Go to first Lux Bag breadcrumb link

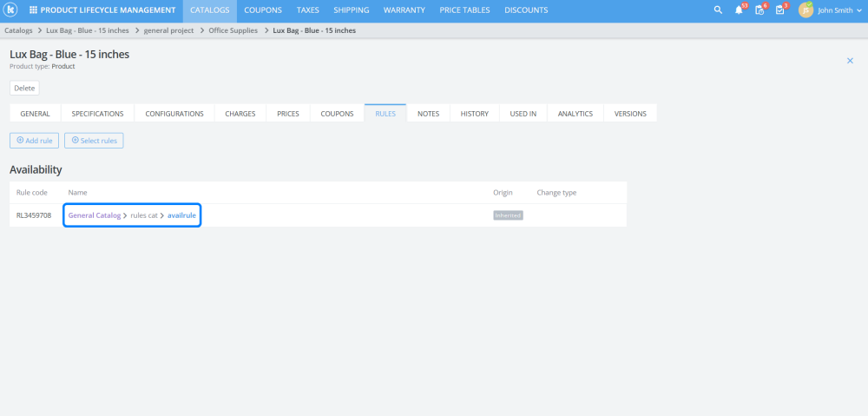click(x=88, y=30)
